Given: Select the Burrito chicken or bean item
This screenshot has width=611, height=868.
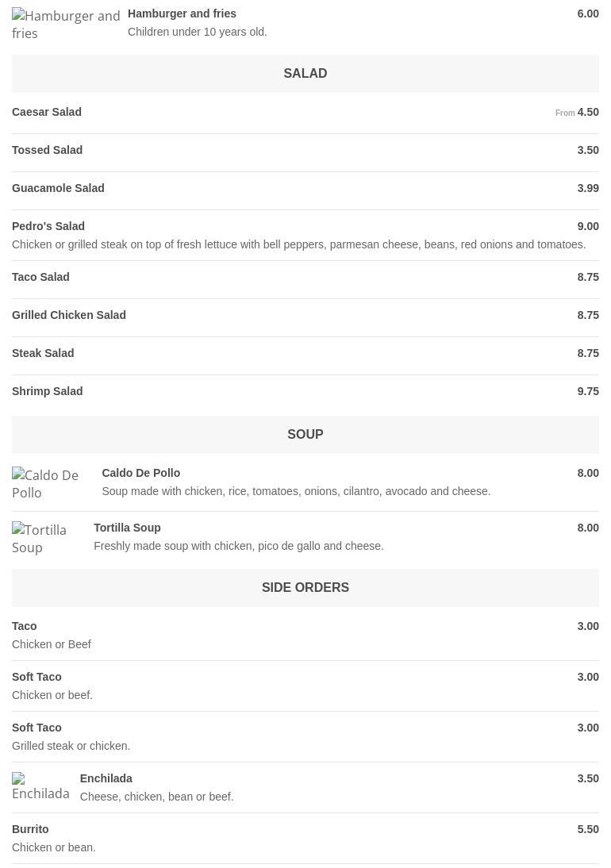Looking at the screenshot, I should pos(30,830).
